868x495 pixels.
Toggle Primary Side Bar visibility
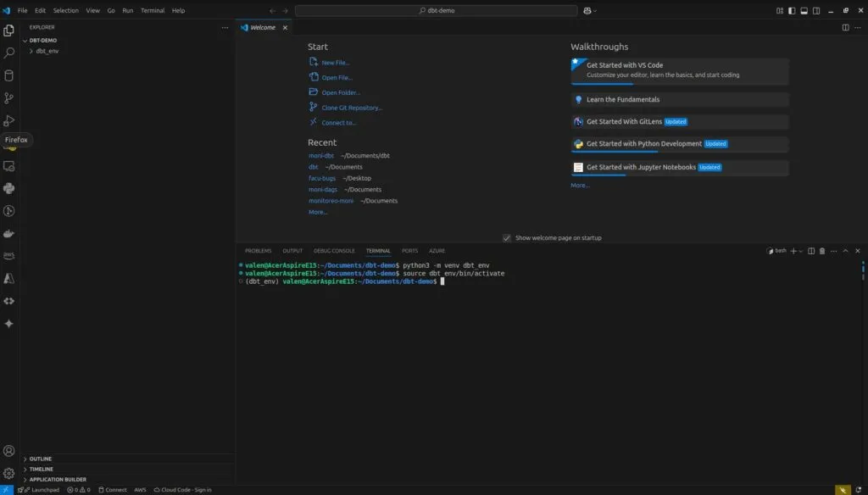[792, 10]
